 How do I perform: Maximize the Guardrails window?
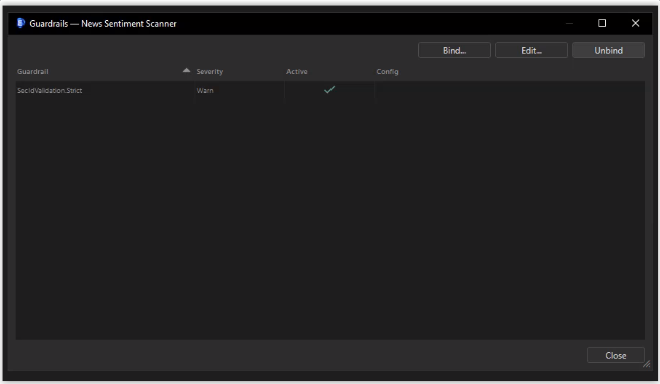click(602, 23)
